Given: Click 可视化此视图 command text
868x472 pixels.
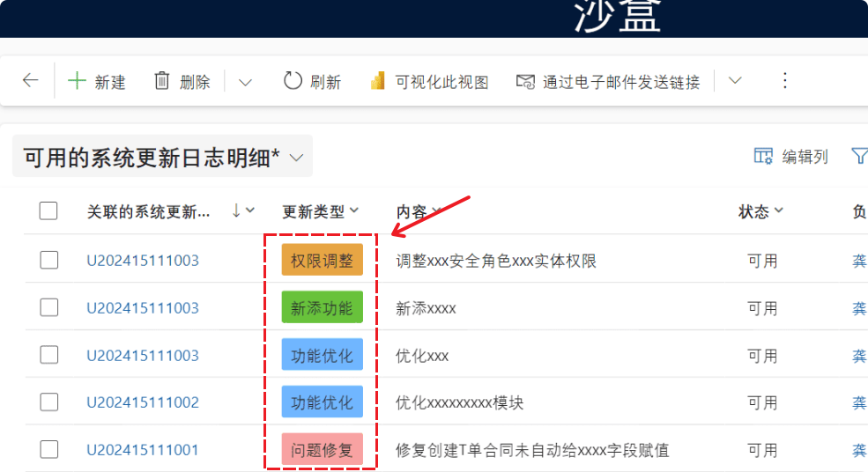Looking at the screenshot, I should coord(441,83).
